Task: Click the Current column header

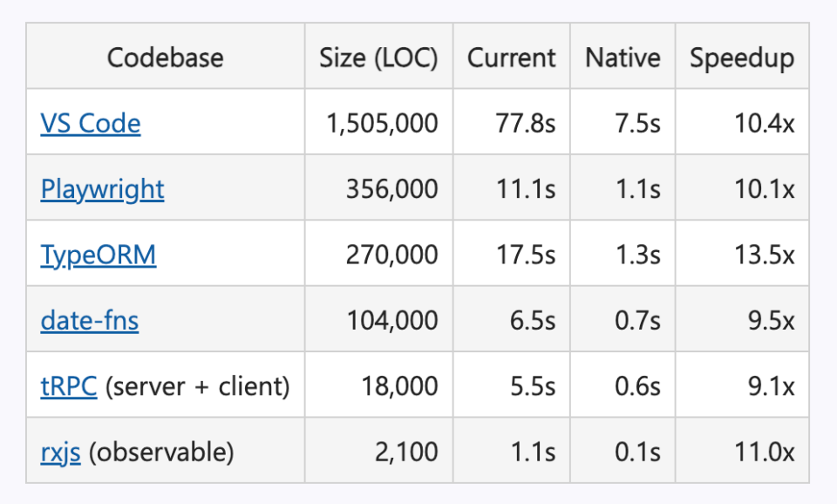Action: (x=511, y=58)
